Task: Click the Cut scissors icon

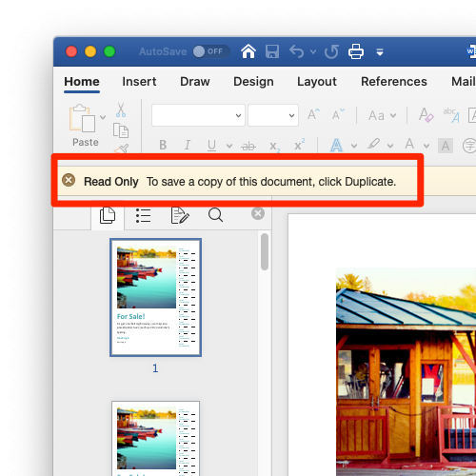Action: [121, 109]
